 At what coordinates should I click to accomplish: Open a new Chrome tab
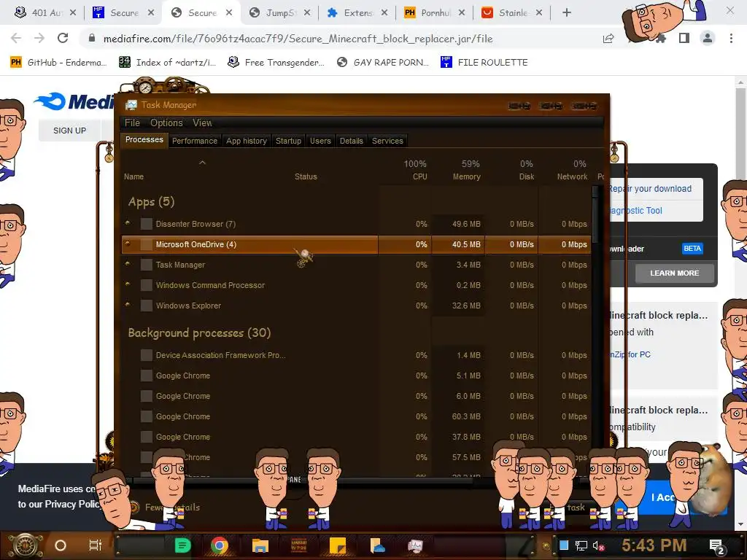(x=566, y=13)
